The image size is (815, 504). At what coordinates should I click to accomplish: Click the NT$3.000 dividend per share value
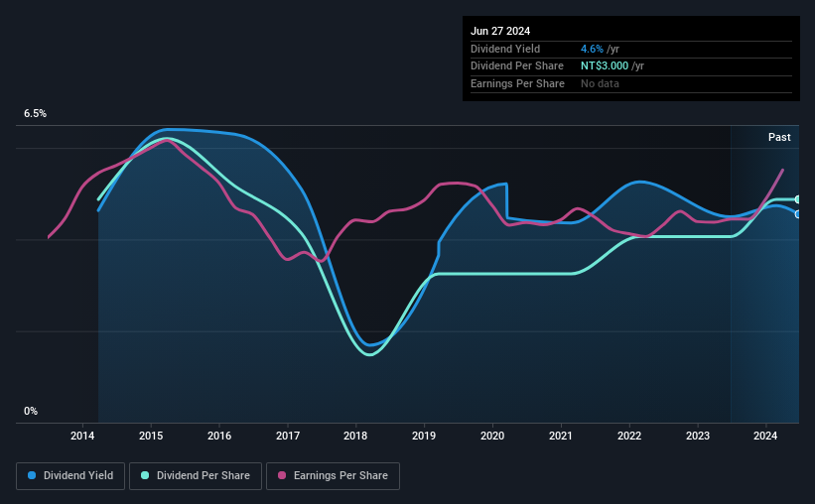click(x=605, y=66)
